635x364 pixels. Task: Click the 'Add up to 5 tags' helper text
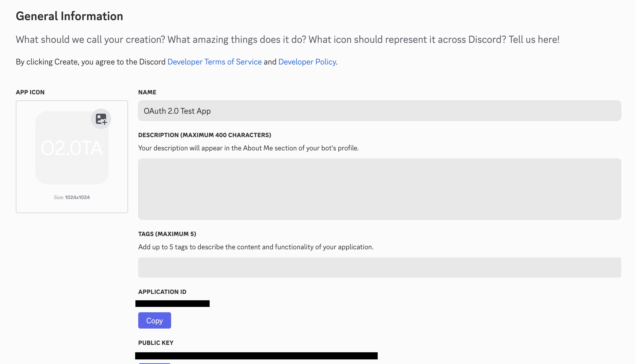click(256, 247)
